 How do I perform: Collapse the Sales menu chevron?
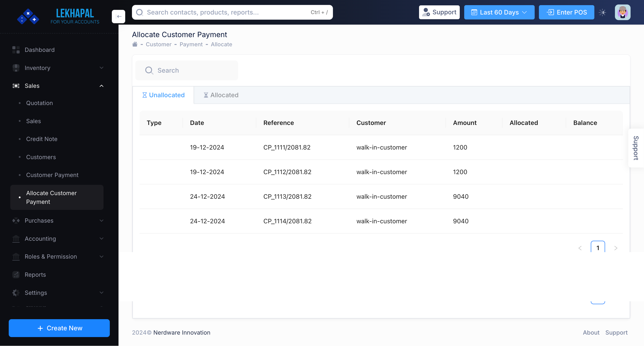pos(101,86)
